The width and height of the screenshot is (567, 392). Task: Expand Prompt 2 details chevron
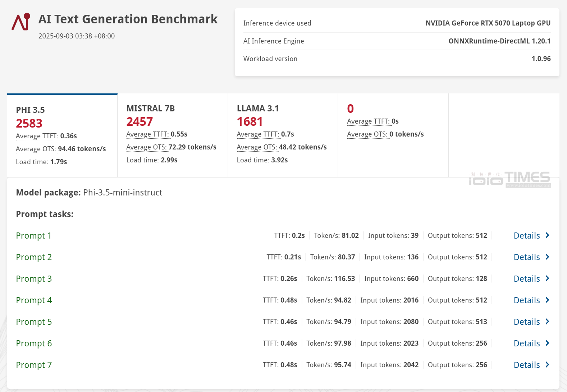[548, 257]
